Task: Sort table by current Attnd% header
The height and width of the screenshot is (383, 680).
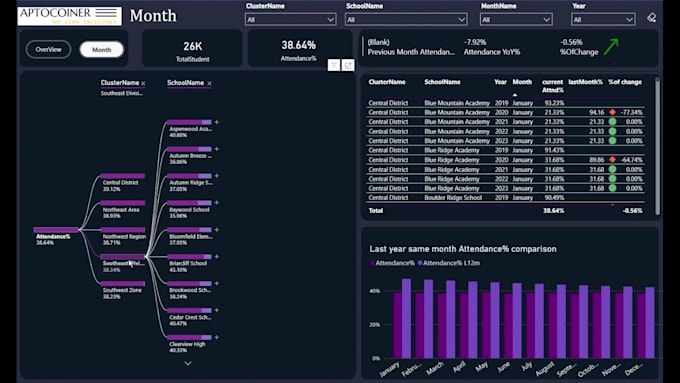Action: (x=552, y=86)
